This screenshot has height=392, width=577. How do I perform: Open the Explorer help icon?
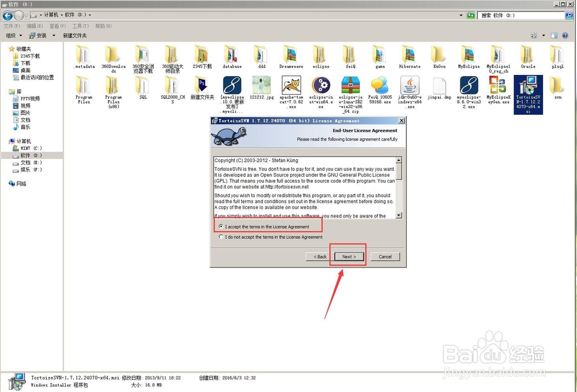565,35
